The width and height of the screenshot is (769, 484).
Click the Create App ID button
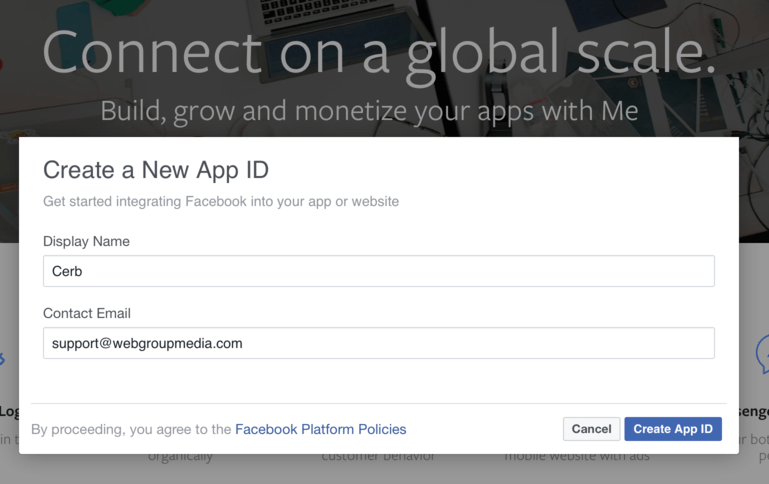tap(673, 429)
